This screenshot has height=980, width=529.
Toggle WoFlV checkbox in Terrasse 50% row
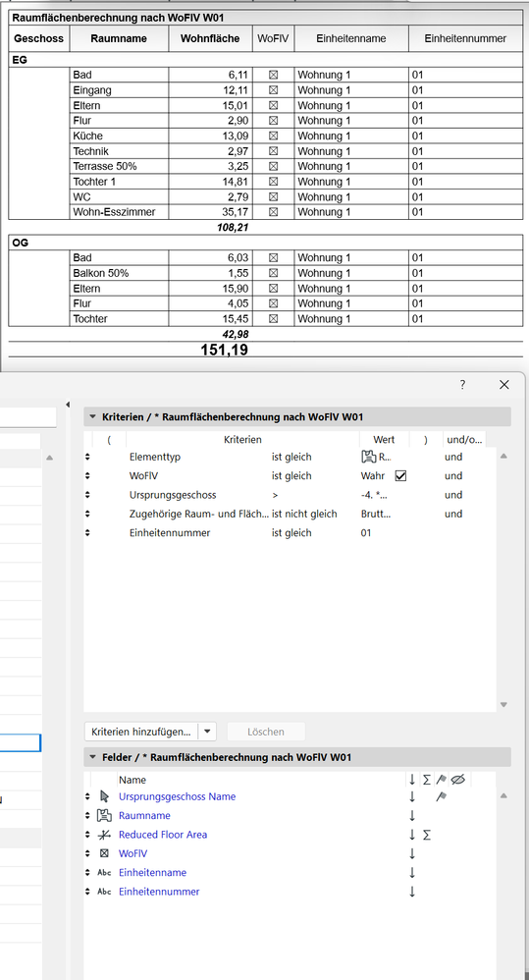pos(273,166)
